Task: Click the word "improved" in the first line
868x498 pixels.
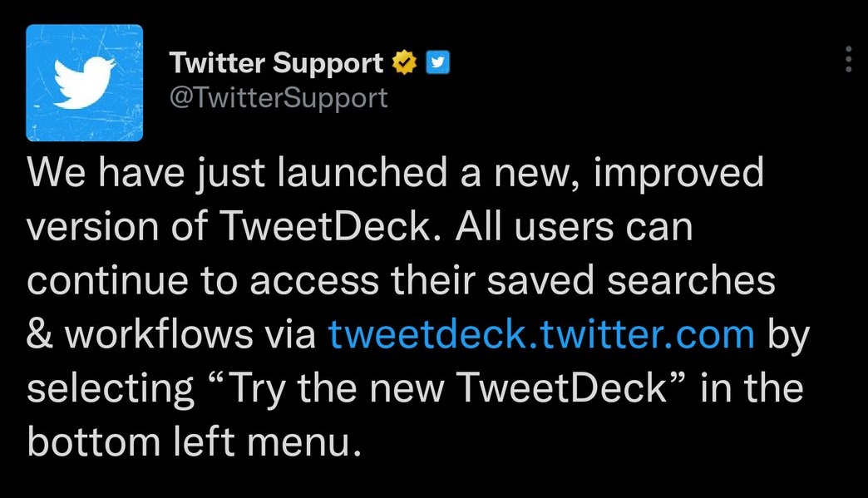Action: pos(678,175)
